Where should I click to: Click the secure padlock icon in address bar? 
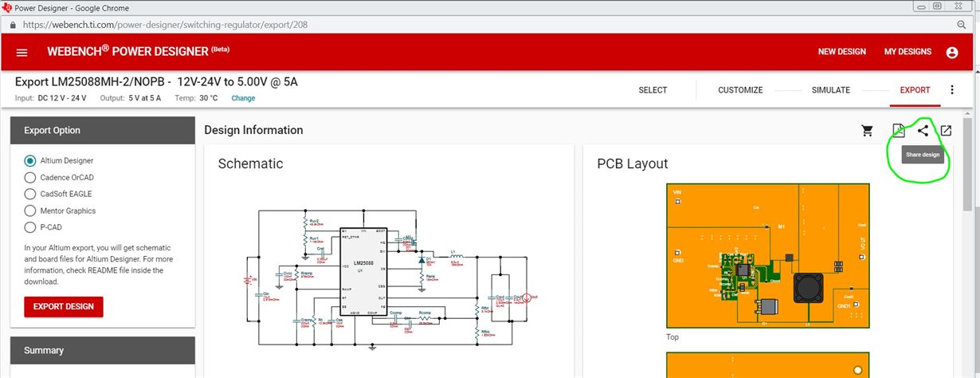click(12, 25)
